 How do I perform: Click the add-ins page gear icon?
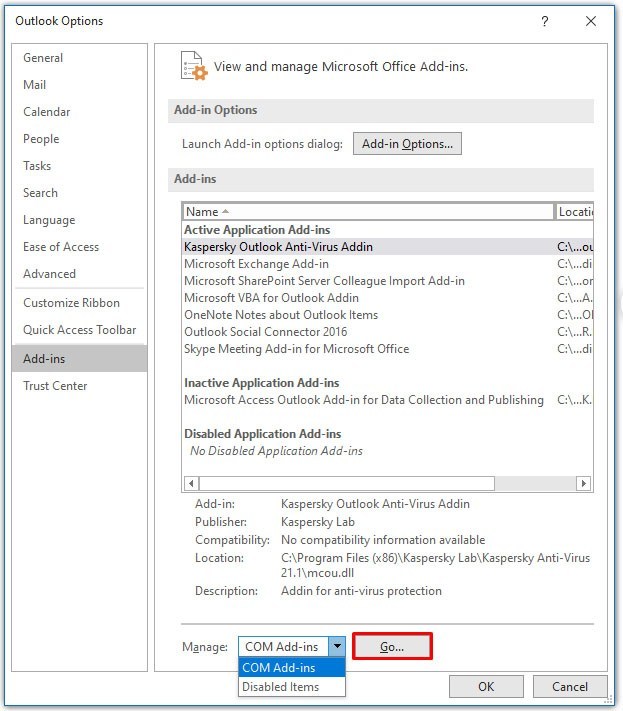click(194, 66)
